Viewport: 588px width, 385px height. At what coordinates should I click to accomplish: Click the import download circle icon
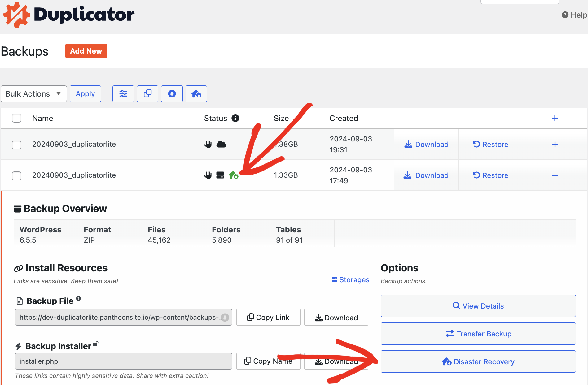point(172,94)
